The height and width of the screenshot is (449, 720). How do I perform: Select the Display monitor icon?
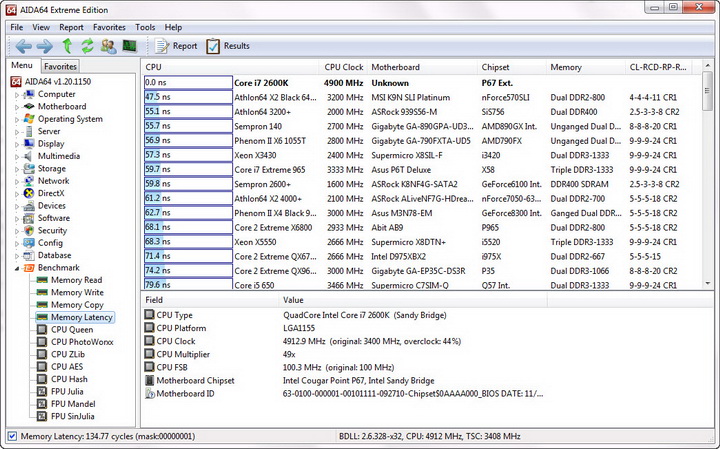tap(29, 144)
